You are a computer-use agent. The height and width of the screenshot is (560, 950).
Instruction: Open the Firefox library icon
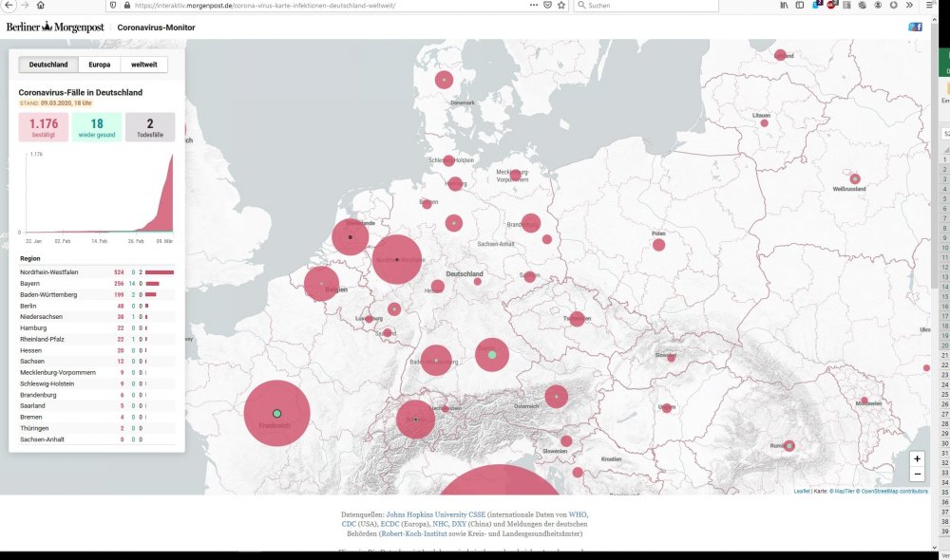click(784, 5)
